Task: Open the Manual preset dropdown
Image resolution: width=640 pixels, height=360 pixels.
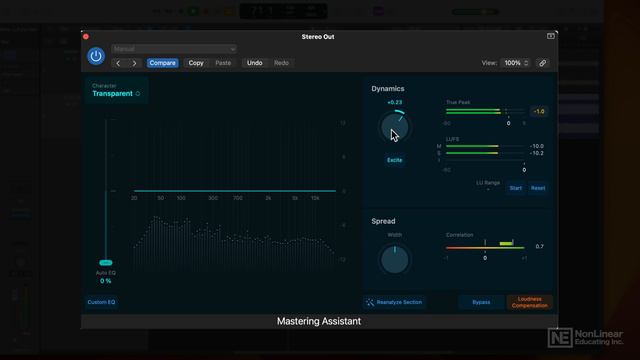Action: click(174, 49)
